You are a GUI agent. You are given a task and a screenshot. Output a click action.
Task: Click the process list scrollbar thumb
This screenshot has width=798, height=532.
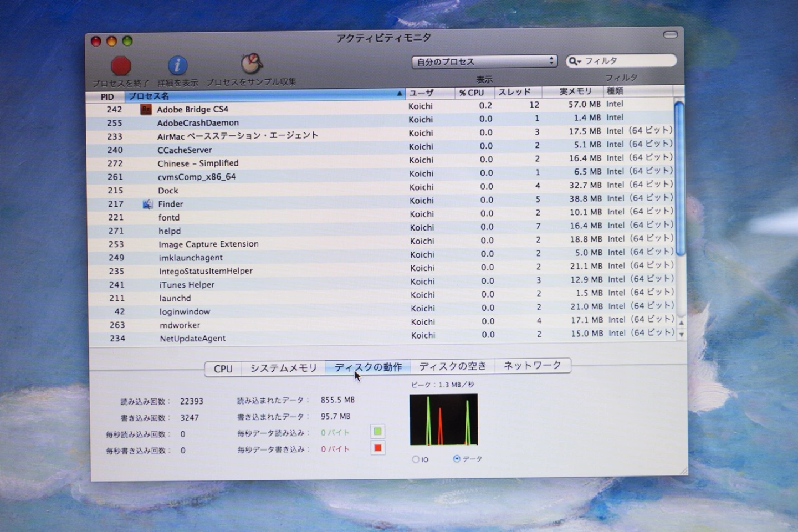(680, 179)
